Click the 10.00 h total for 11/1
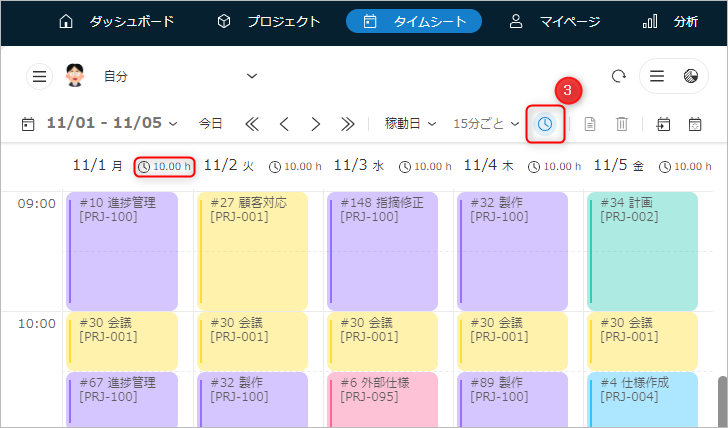Image resolution: width=728 pixels, height=428 pixels. pos(164,166)
